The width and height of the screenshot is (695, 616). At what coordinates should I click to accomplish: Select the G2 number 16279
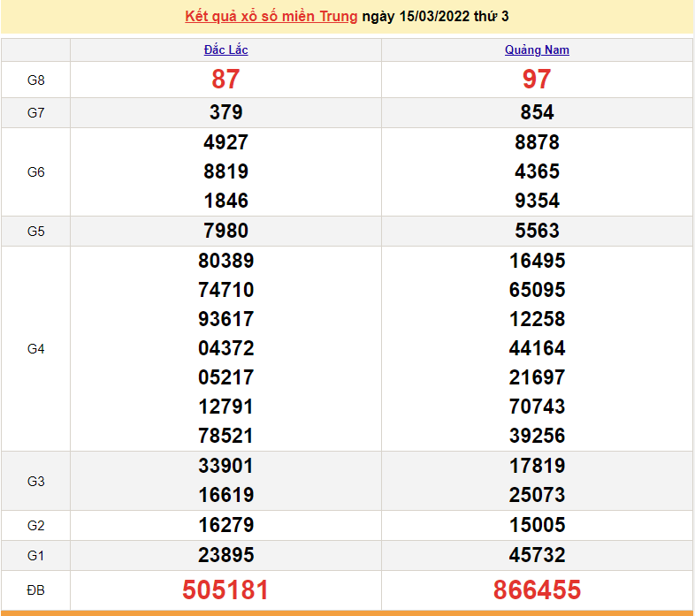[225, 525]
